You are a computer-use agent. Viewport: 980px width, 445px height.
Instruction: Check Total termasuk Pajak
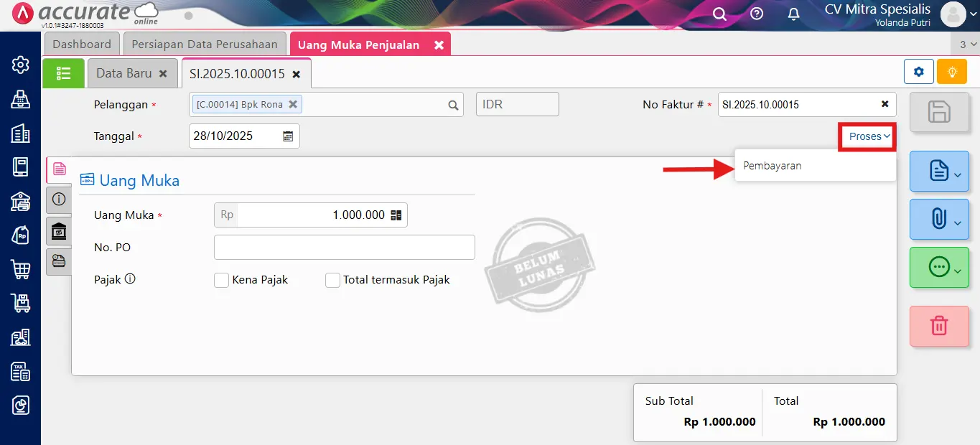(x=332, y=280)
